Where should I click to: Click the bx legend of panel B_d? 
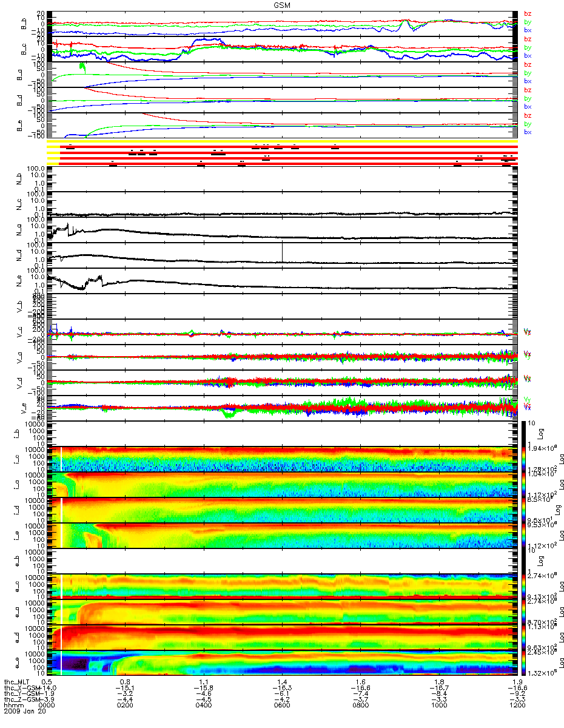coord(528,107)
